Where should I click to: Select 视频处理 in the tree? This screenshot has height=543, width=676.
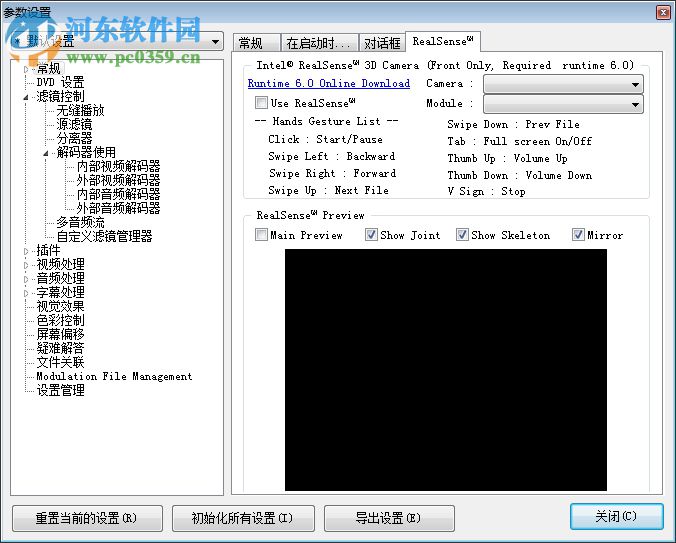pos(60,264)
